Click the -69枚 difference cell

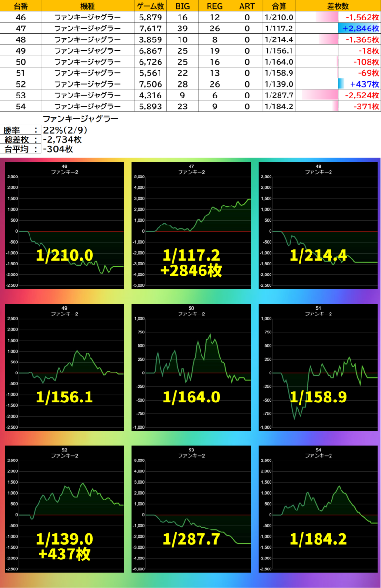[338, 73]
